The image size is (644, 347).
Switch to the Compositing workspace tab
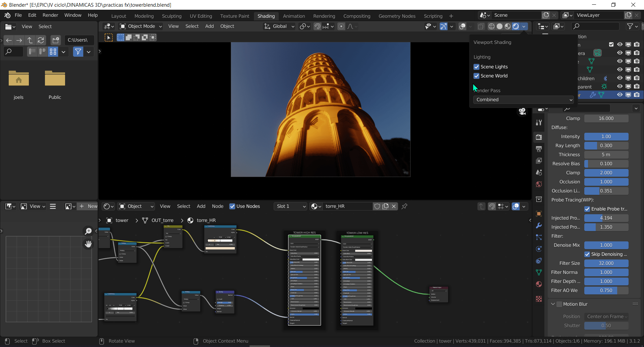pos(357,16)
